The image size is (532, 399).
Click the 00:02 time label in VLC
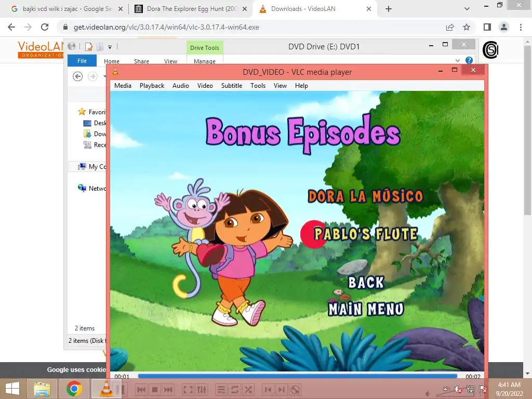pos(473,376)
